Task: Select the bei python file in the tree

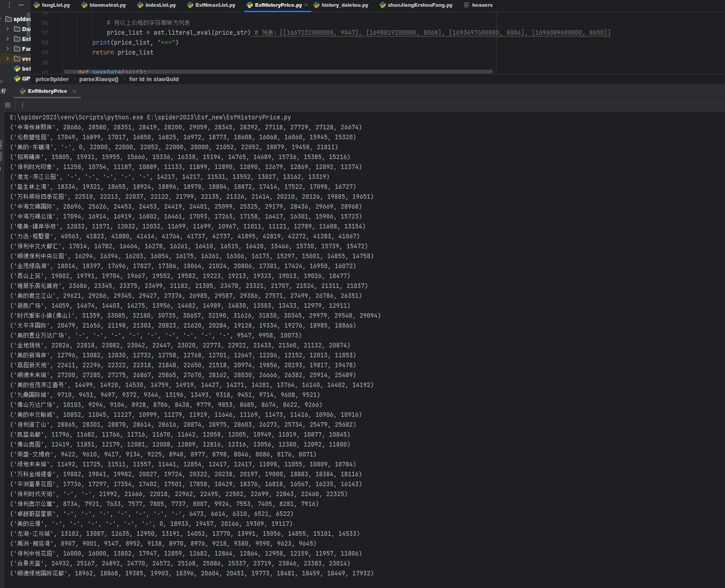Action: (22, 68)
